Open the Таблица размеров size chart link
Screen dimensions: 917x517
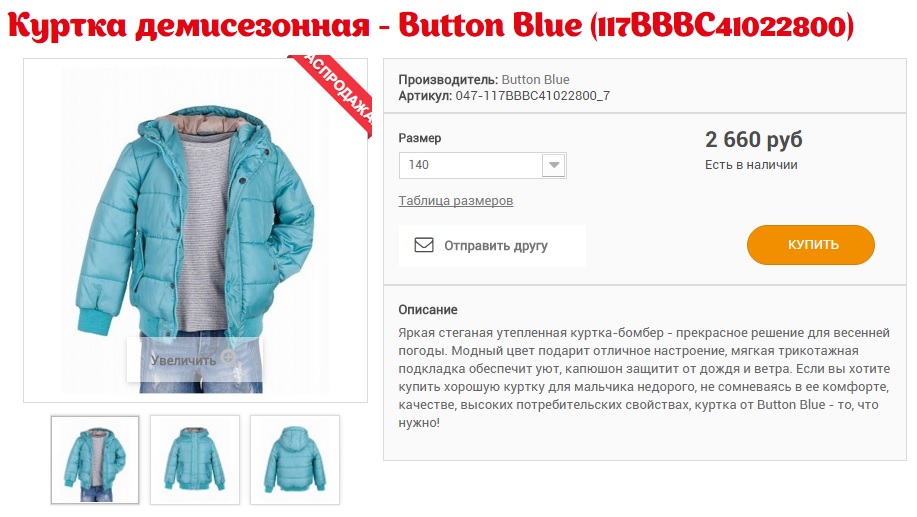[456, 201]
